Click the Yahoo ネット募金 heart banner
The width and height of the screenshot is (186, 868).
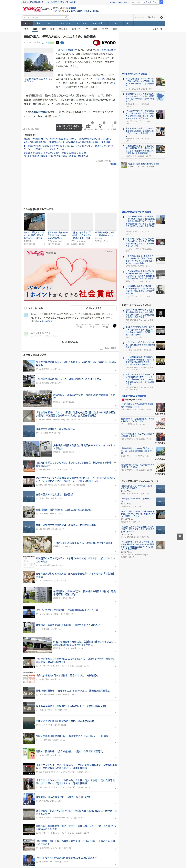(x=70, y=275)
